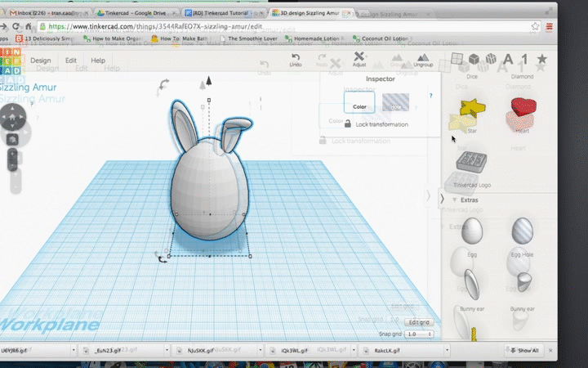Click the Edit grid button
The height and width of the screenshot is (368, 588).
click(420, 322)
